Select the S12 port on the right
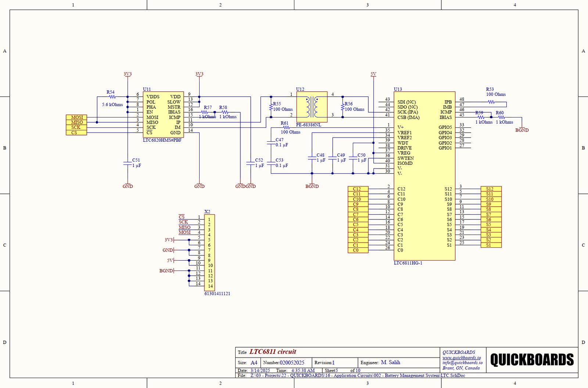Screen dimensions: 588x388 491,189
